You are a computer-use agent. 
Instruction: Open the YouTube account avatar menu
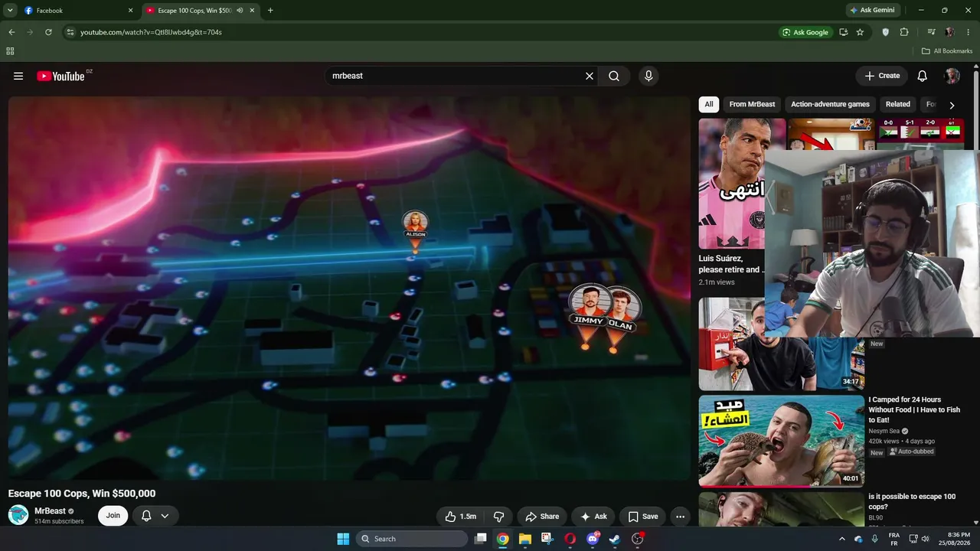click(952, 76)
